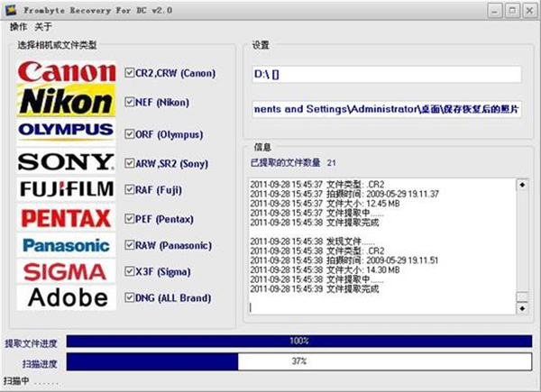Open the 关于 menu
The height and width of the screenshot is (392, 541).
43,27
